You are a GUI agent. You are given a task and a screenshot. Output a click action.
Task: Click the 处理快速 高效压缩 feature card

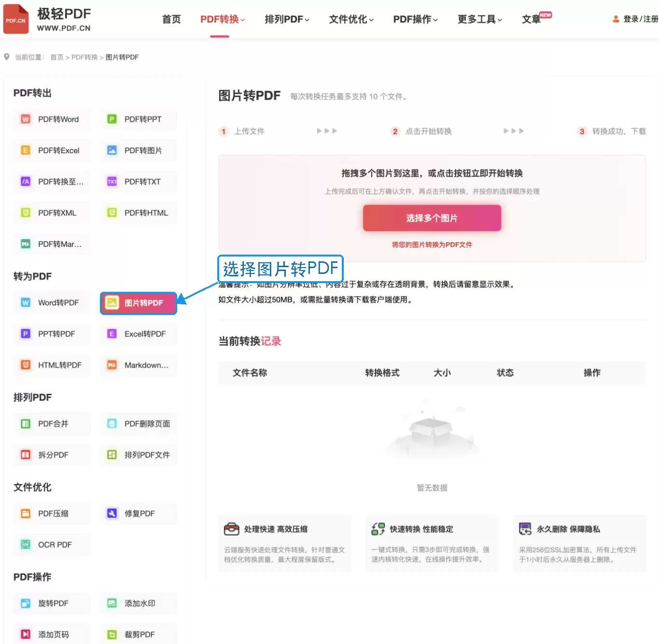tap(285, 544)
